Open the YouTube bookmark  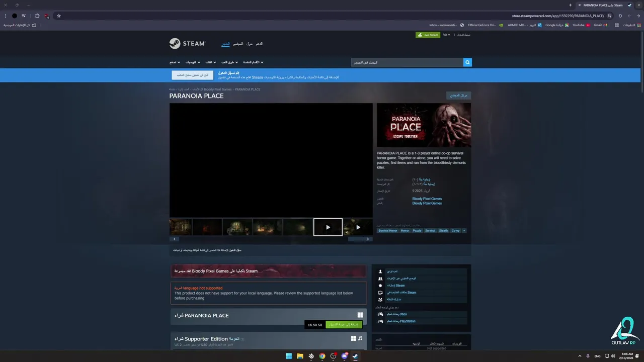coord(581,25)
